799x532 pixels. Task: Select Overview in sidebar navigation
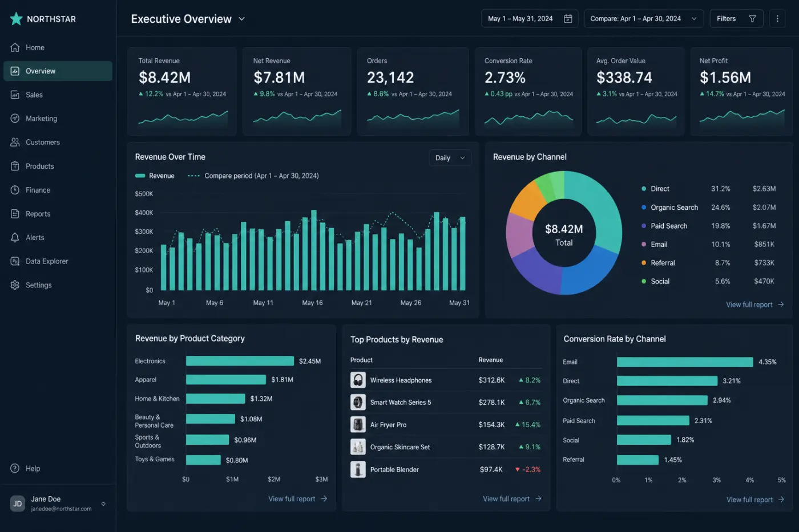(58, 71)
